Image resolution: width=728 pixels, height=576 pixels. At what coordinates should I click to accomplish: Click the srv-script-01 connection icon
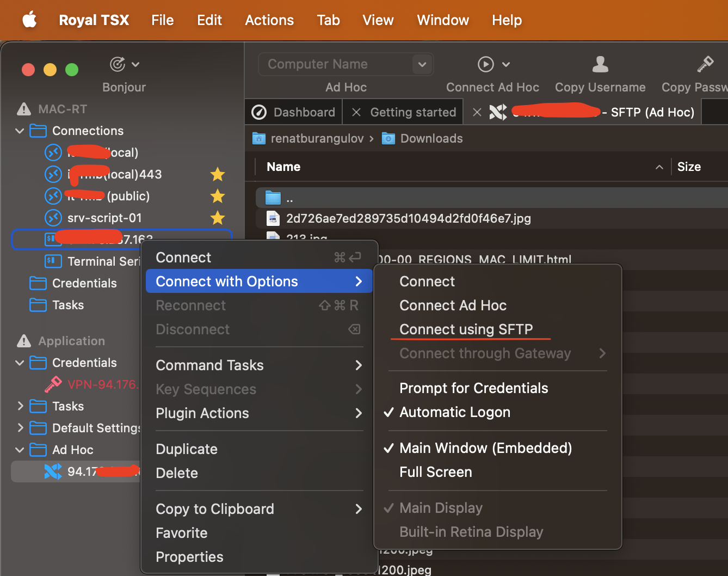53,218
